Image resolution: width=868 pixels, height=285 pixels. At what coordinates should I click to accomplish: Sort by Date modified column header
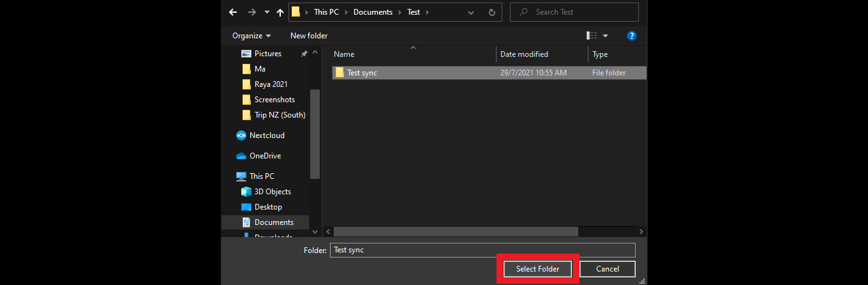(524, 54)
